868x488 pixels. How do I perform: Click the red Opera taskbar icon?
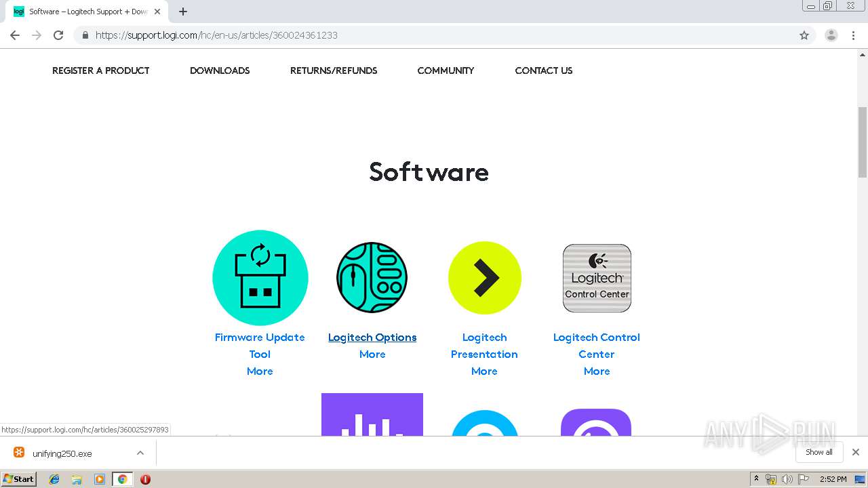click(x=145, y=479)
